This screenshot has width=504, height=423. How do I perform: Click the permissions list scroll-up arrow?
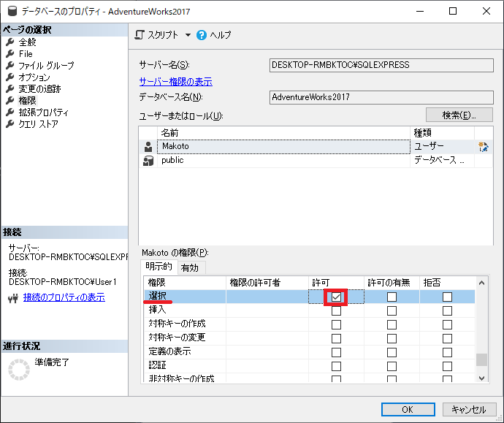coord(481,283)
